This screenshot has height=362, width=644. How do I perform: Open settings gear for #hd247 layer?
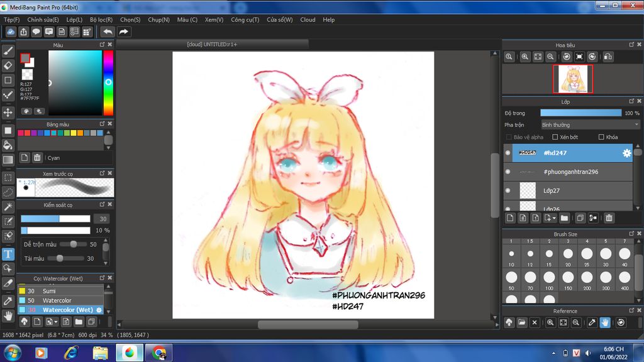click(x=627, y=153)
